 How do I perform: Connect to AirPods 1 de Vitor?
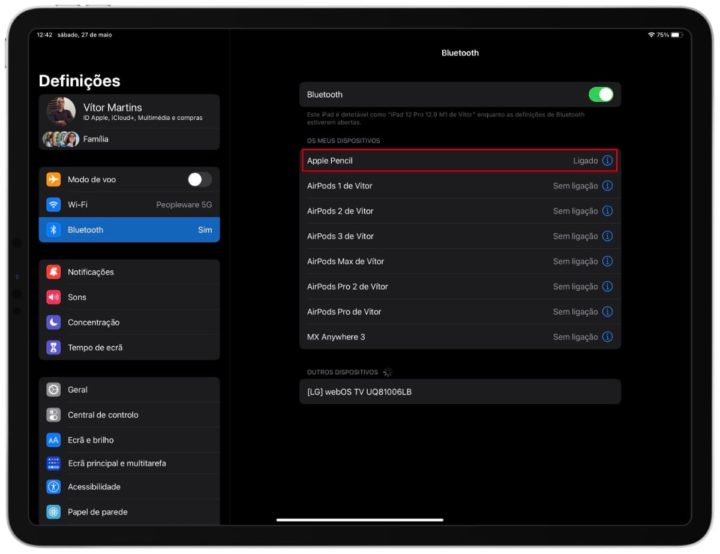460,186
